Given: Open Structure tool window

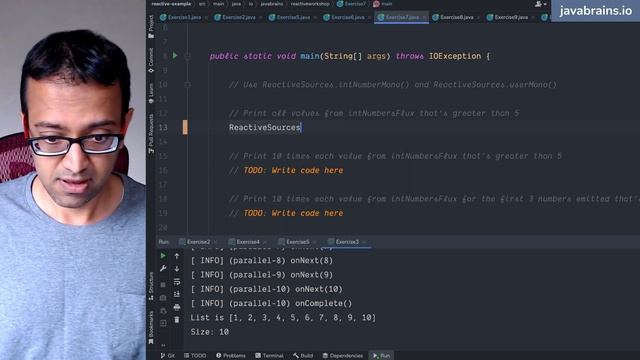Looking at the screenshot, I should 151,286.
